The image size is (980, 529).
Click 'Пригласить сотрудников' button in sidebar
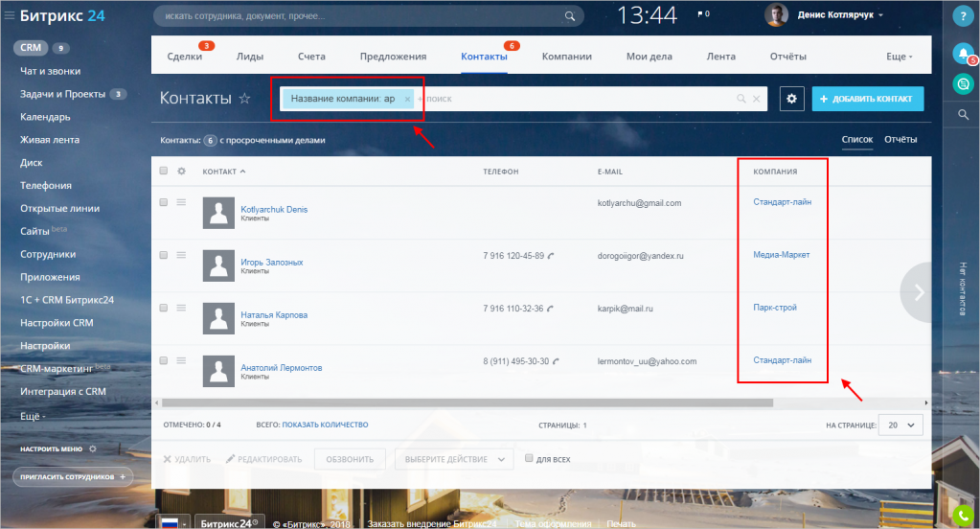[x=73, y=476]
